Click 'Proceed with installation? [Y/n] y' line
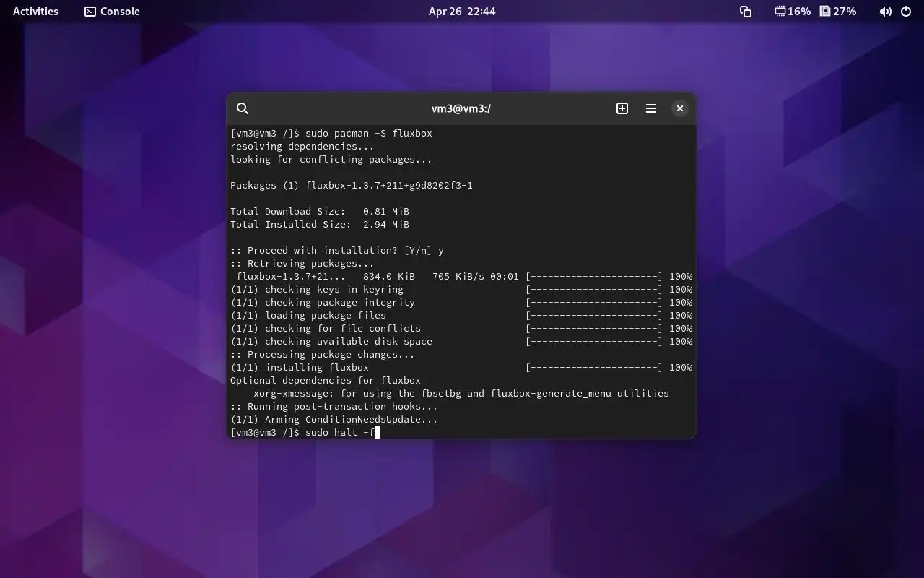The height and width of the screenshot is (578, 924). click(x=337, y=251)
